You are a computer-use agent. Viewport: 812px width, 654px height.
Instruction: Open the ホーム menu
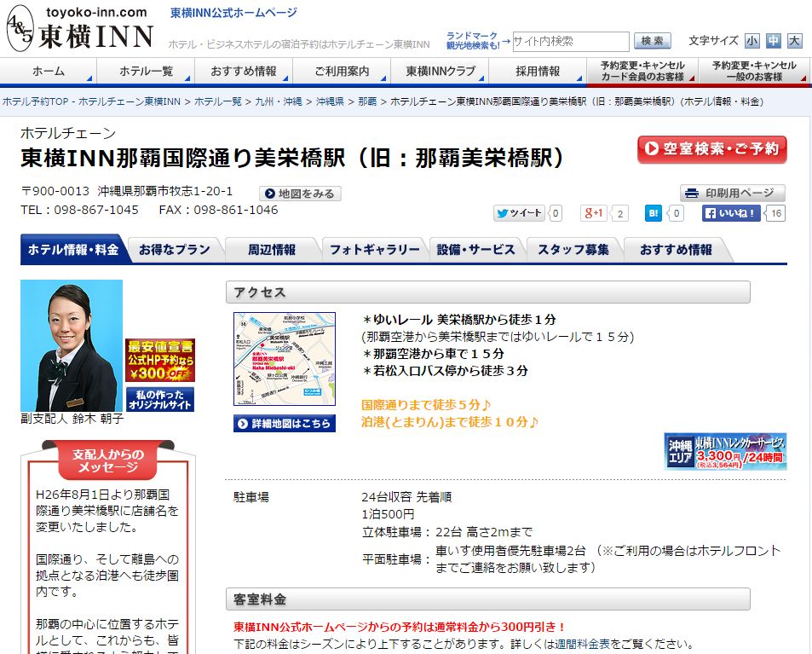click(x=49, y=71)
